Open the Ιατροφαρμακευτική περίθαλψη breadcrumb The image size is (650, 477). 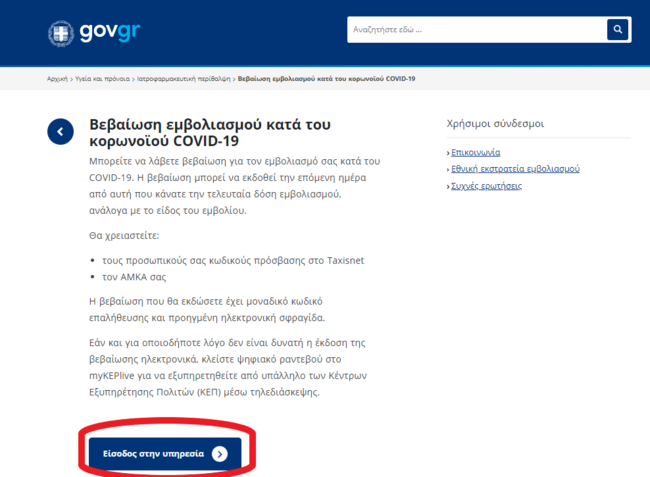pyautogui.click(x=184, y=79)
